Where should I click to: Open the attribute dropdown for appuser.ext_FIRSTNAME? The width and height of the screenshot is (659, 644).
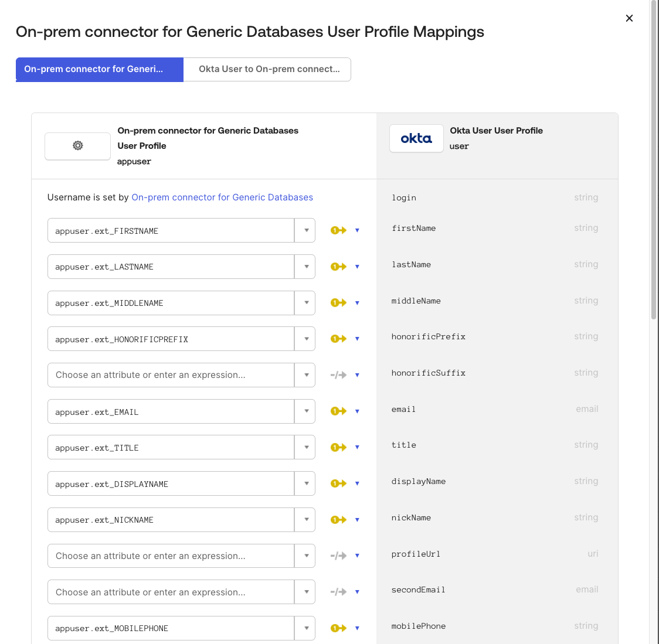click(x=305, y=230)
